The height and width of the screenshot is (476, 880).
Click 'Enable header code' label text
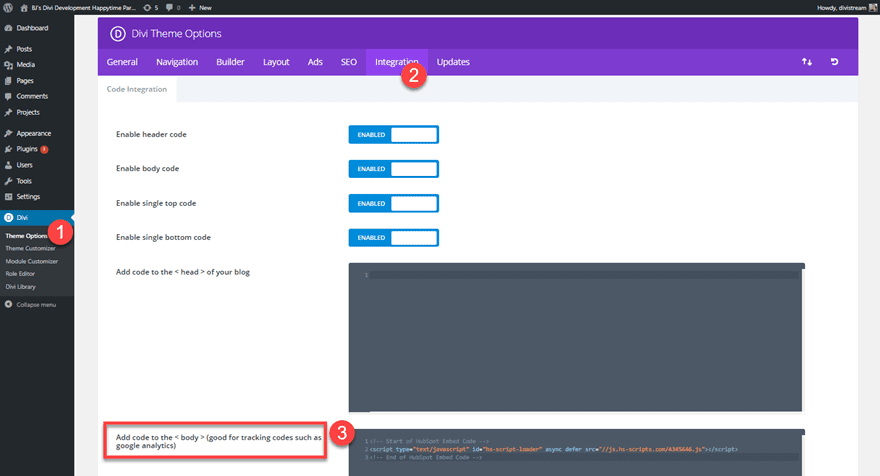click(151, 135)
